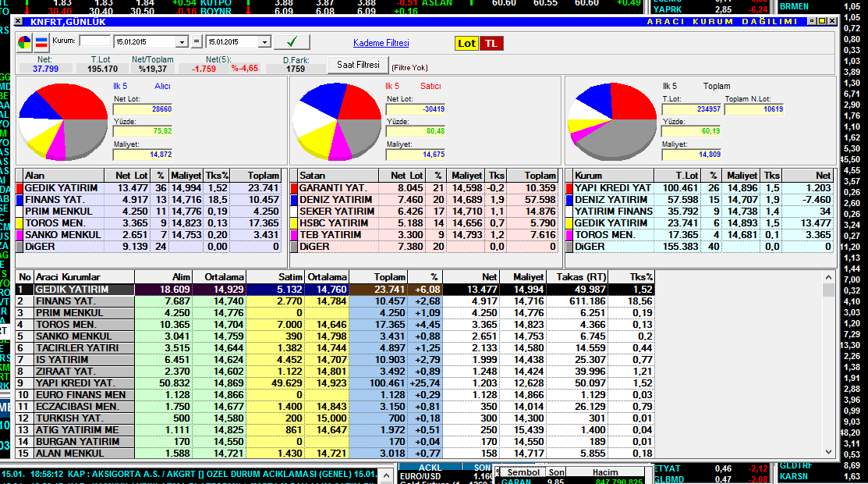Viewport: 868px width, 484px height.
Task: Click the Saat Filtresi button
Action: tap(358, 65)
